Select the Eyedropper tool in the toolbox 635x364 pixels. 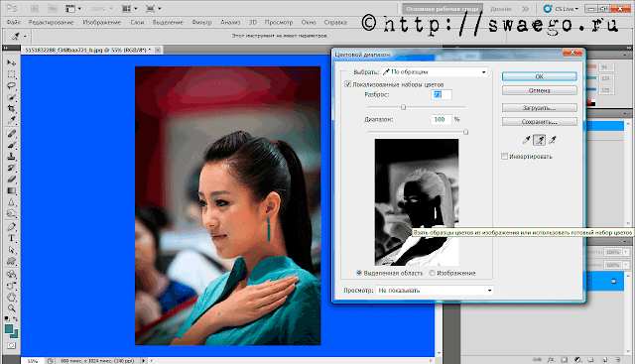[11, 120]
